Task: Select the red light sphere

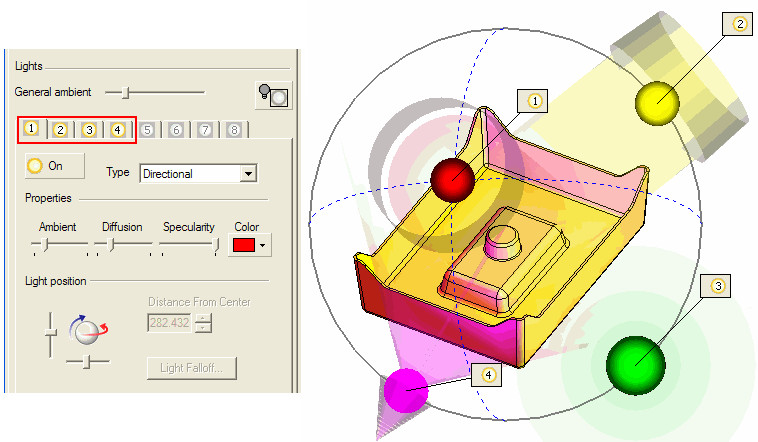Action: 452,179
